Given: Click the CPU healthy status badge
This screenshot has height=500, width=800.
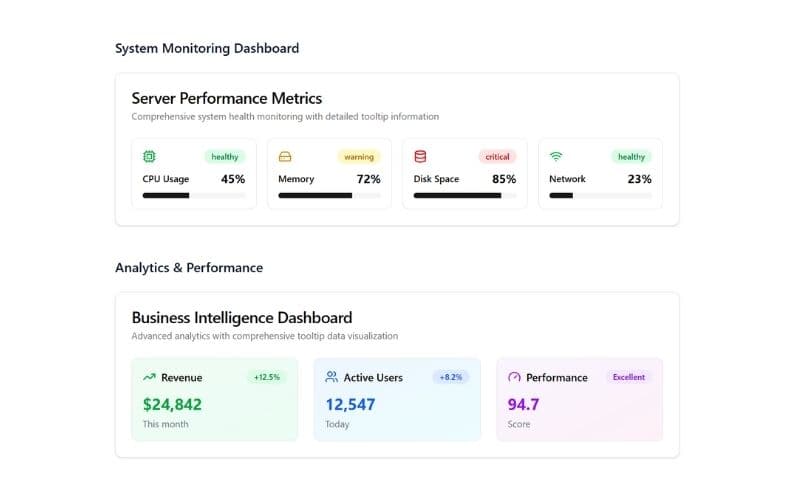Looking at the screenshot, I should pyautogui.click(x=225, y=157).
